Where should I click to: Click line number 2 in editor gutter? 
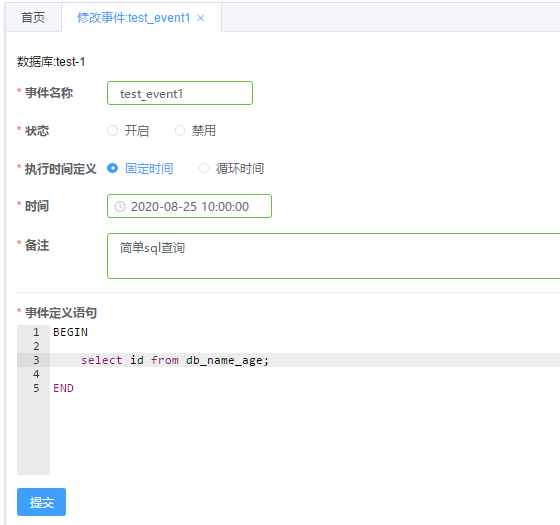coord(36,346)
